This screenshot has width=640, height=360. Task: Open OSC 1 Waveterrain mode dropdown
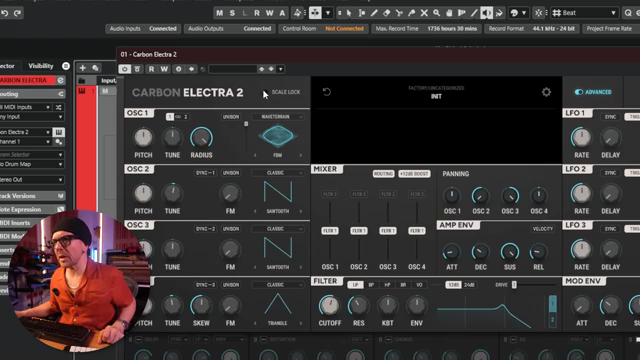pos(278,117)
